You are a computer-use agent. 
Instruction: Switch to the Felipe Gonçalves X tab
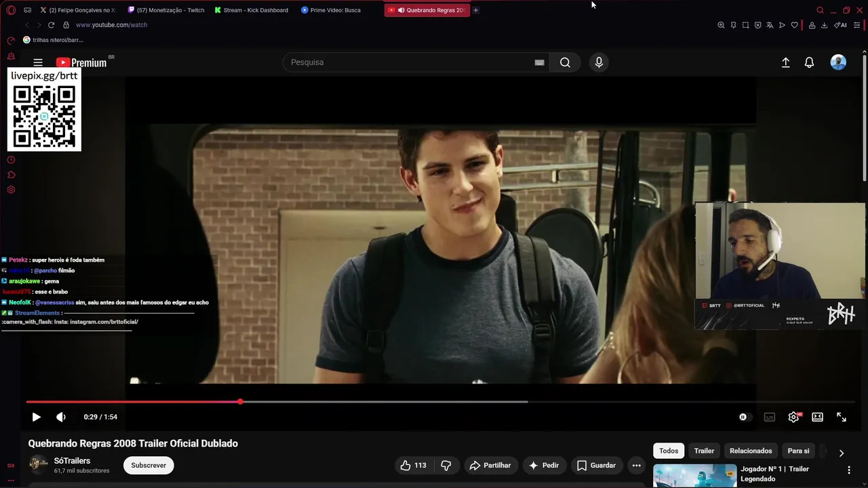point(78,10)
